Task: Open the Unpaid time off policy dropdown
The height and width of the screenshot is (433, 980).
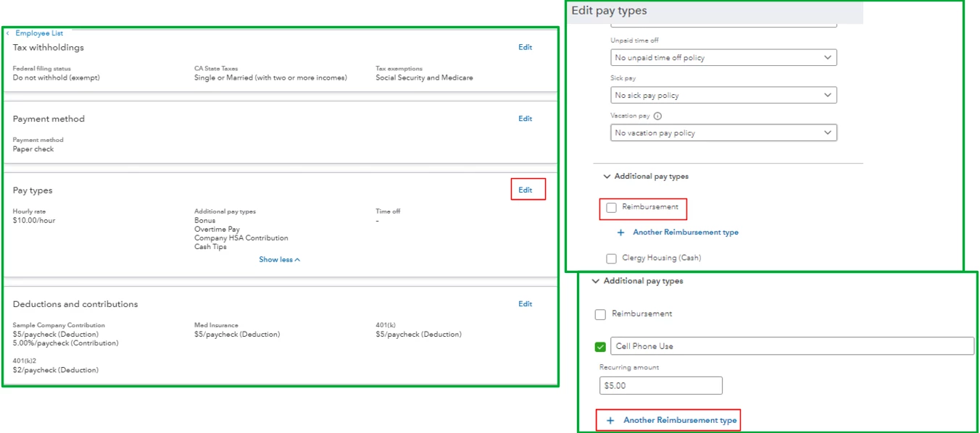Action: pos(723,57)
